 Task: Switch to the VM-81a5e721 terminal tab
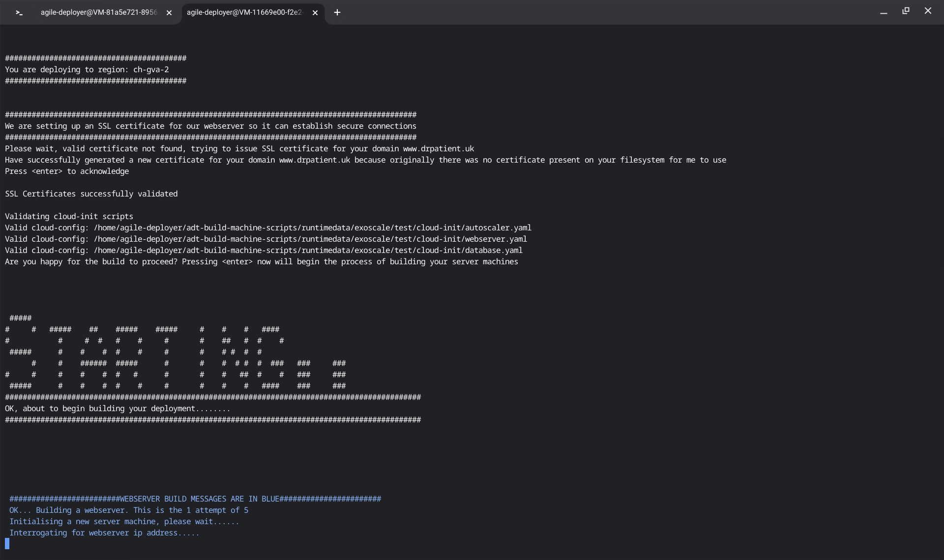pos(98,13)
